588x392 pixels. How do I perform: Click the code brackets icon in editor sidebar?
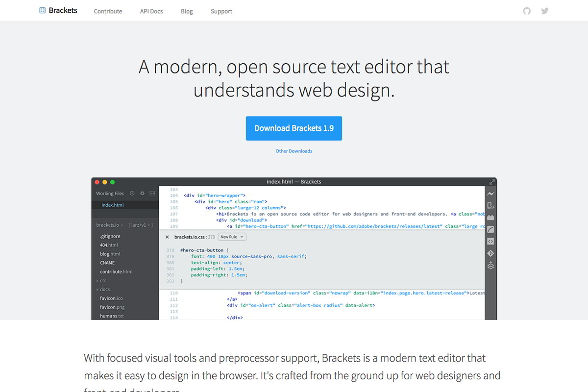pyautogui.click(x=490, y=242)
